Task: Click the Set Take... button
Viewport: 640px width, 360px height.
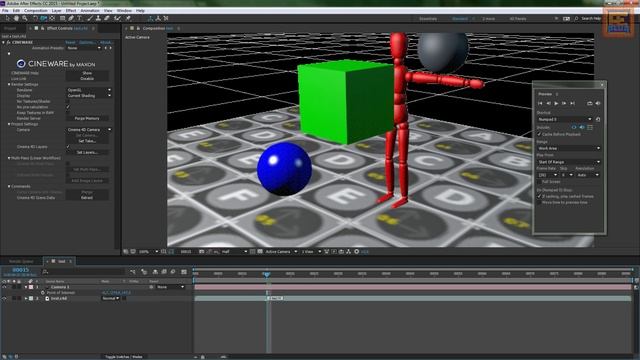Action: point(87,141)
